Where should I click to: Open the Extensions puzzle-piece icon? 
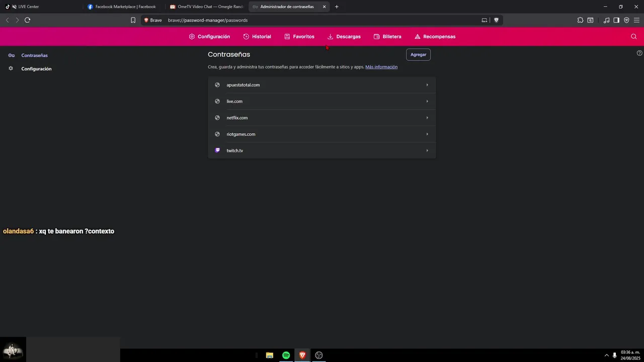click(x=580, y=20)
